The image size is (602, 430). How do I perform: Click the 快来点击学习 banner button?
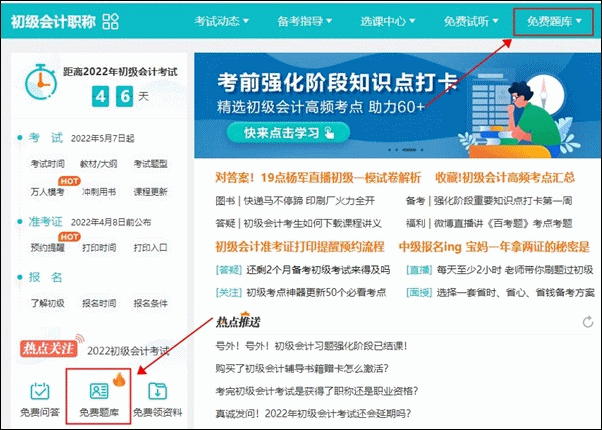[x=288, y=132]
